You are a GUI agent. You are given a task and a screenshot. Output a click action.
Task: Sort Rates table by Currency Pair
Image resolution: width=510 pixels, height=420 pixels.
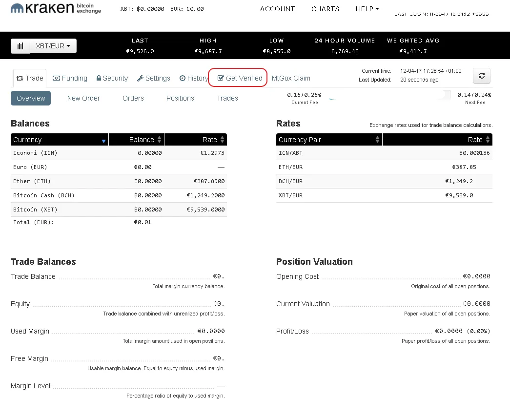pos(329,140)
